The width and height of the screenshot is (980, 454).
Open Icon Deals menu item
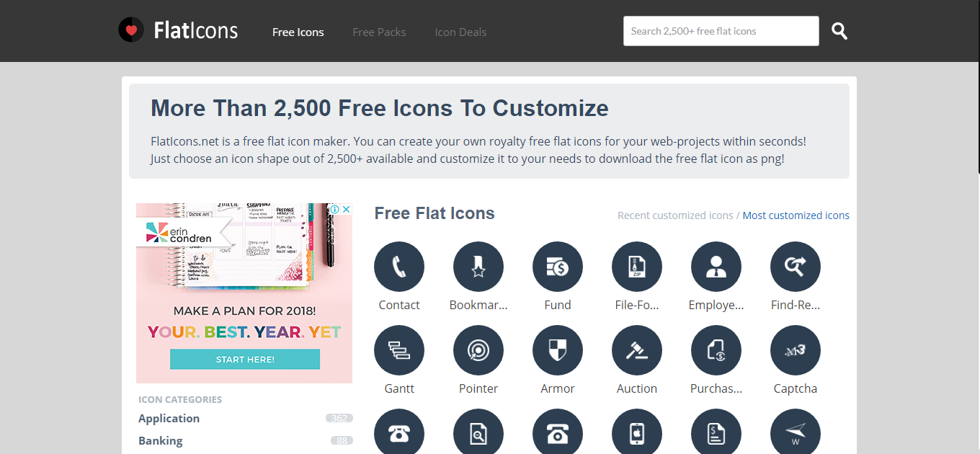tap(460, 32)
